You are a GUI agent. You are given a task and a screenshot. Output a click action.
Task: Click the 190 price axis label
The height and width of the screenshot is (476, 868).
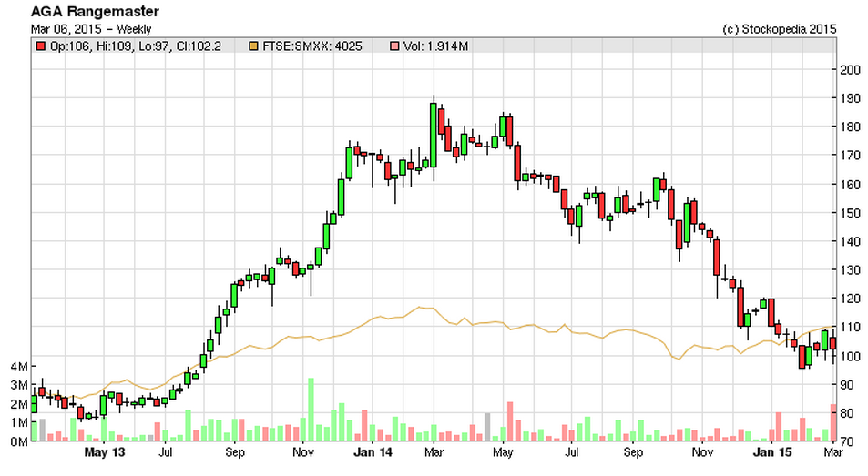click(850, 98)
